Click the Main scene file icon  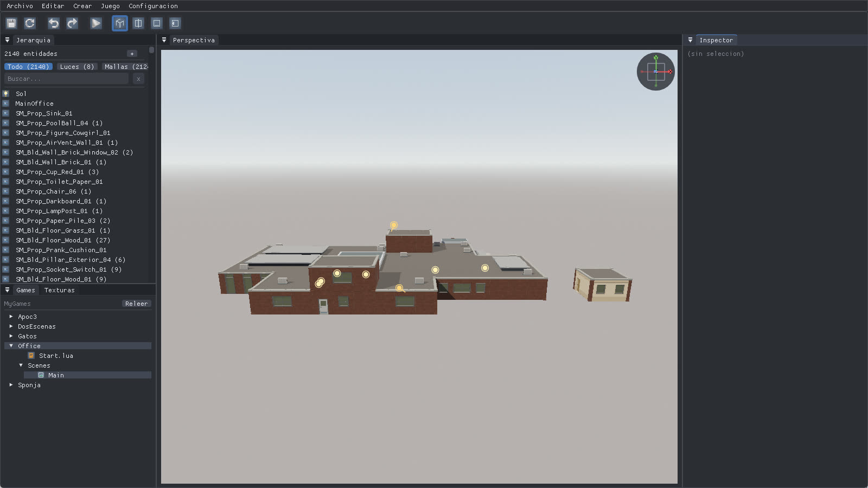tap(41, 375)
